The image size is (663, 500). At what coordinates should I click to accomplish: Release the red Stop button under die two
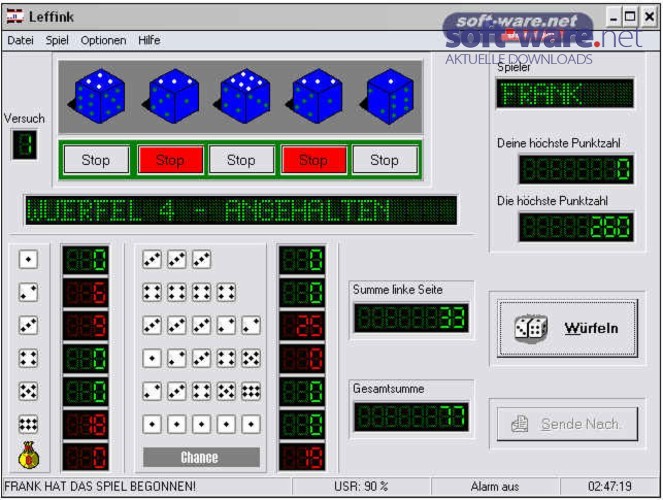click(170, 160)
